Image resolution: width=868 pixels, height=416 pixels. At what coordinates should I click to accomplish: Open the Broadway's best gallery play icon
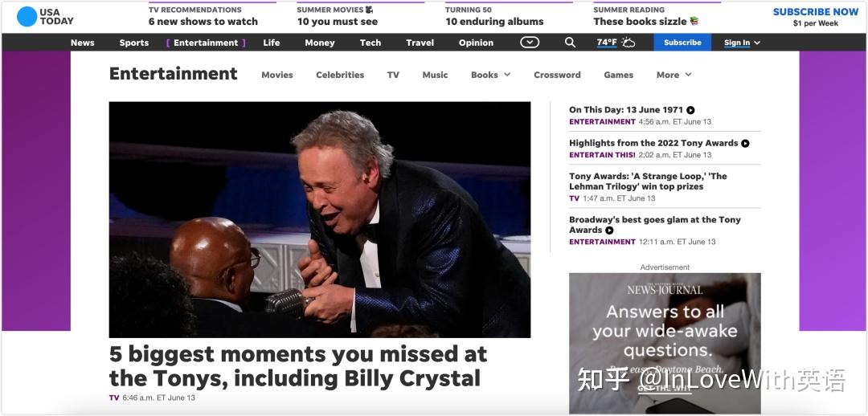click(609, 230)
